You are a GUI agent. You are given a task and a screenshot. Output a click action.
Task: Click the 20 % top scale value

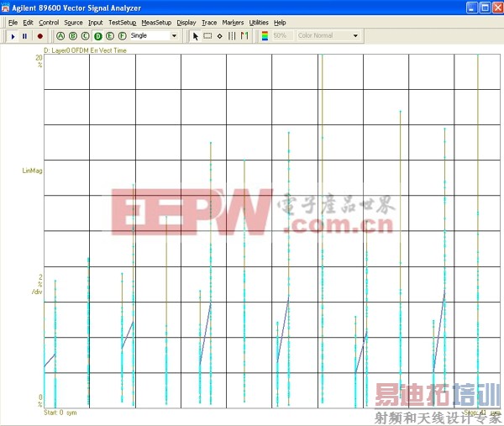click(x=39, y=60)
